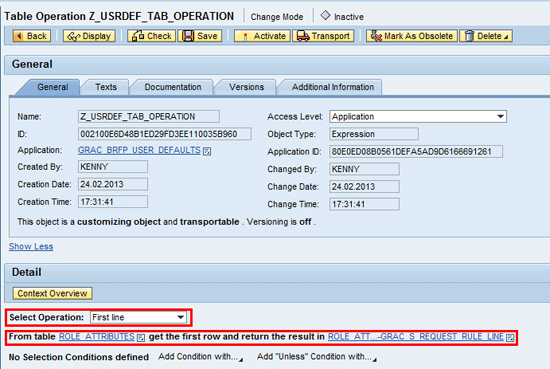Run Check on the table operation
This screenshot has width=550, height=369.
coord(151,36)
